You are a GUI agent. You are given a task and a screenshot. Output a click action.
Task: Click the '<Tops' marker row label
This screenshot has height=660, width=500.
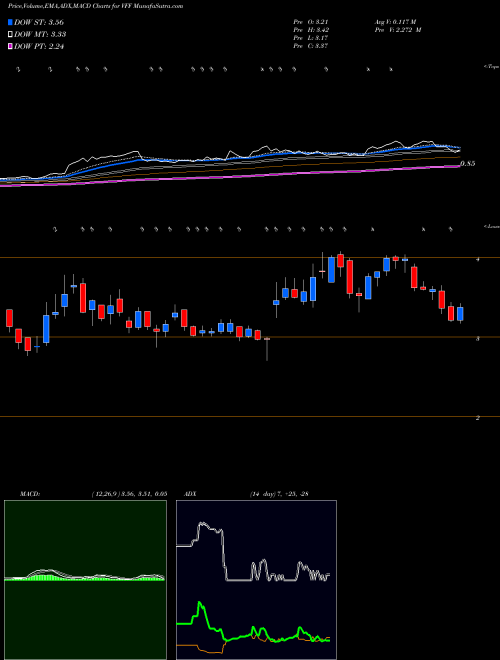pyautogui.click(x=492, y=67)
